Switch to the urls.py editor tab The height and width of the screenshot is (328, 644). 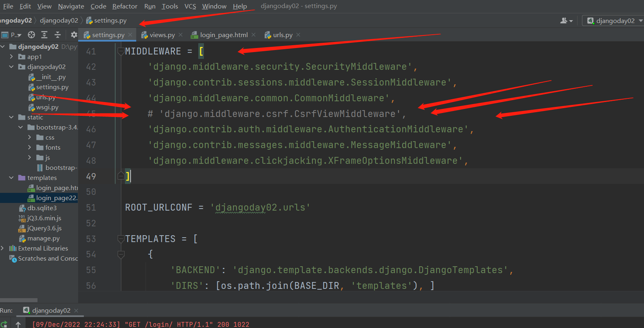[283, 35]
